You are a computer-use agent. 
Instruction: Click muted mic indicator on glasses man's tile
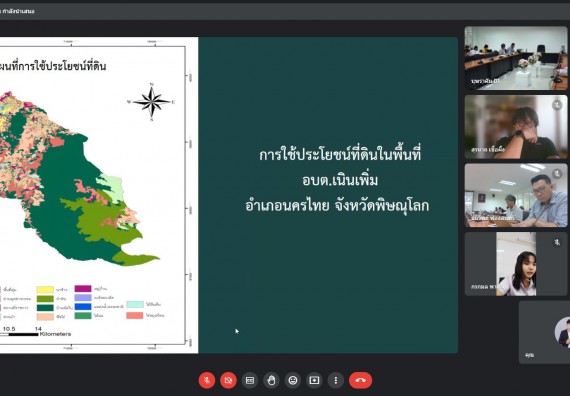pyautogui.click(x=557, y=174)
